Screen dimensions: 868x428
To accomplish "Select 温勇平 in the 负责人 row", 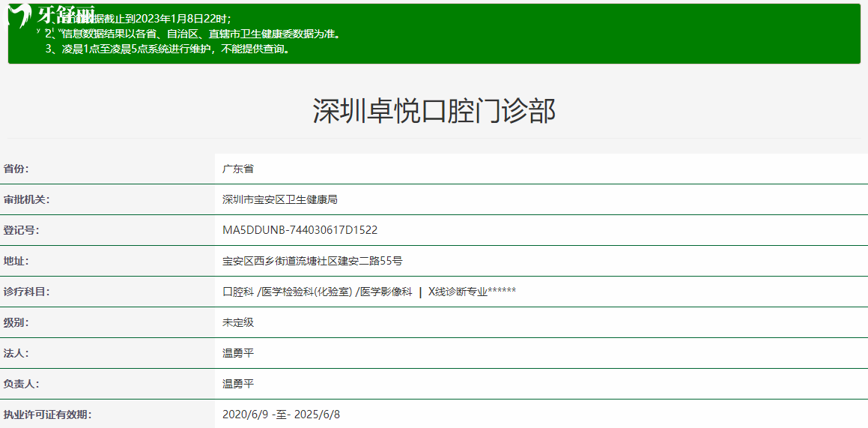I will coord(238,384).
